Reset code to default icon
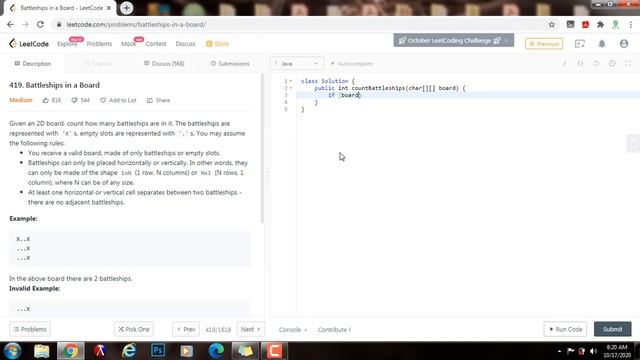Image resolution: width=640 pixels, height=360 pixels. tap(596, 64)
